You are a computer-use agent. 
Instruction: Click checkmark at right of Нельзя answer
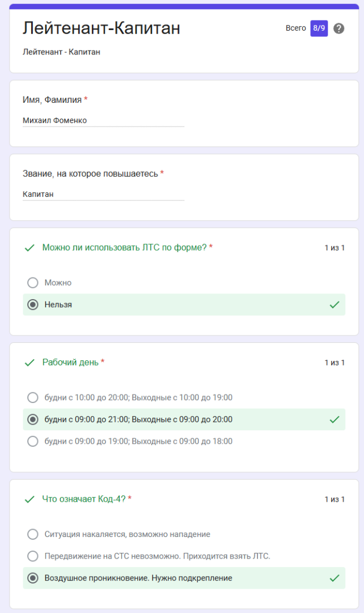(335, 305)
